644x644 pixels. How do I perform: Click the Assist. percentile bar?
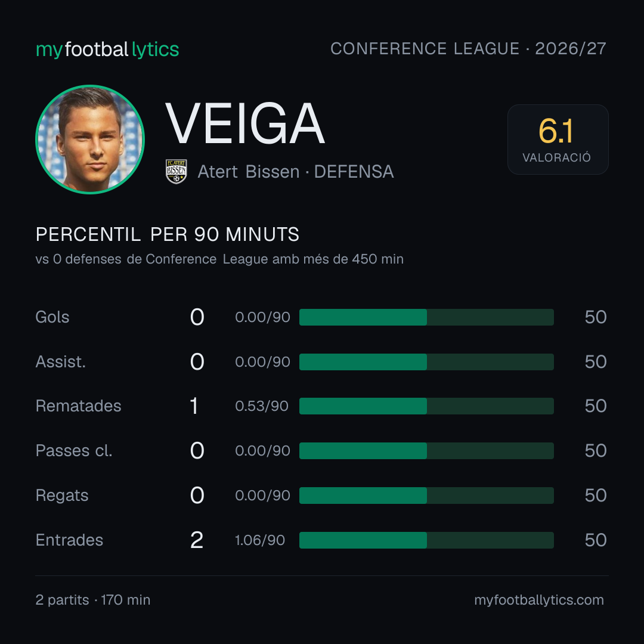tap(426, 362)
